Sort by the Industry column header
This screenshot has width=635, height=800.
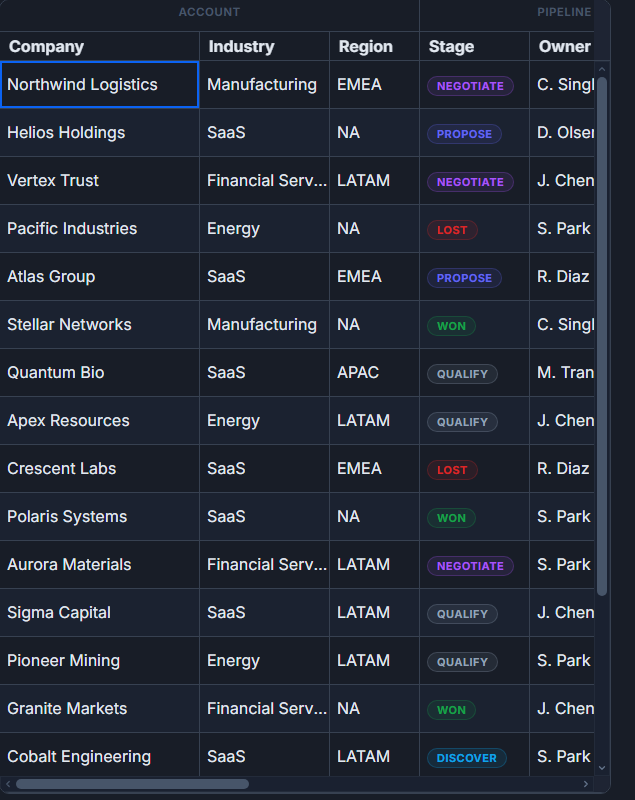264,46
